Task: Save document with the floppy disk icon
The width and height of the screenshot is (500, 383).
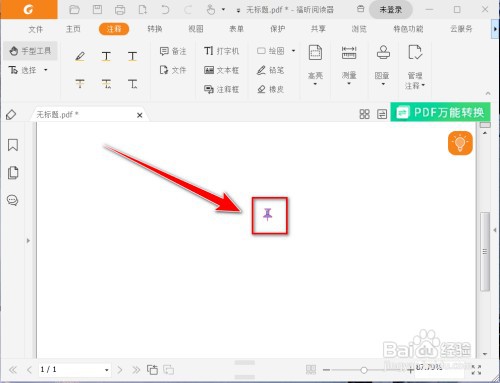Action: pos(97,10)
